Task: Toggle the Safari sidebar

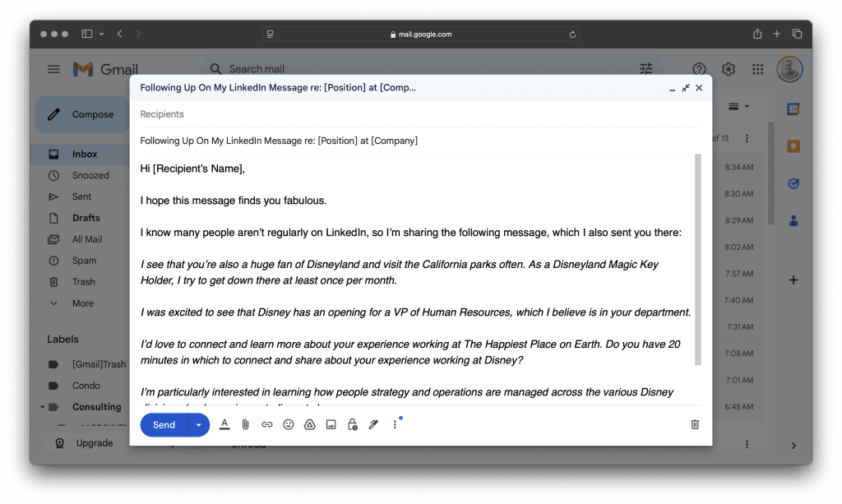Action: pos(87,34)
